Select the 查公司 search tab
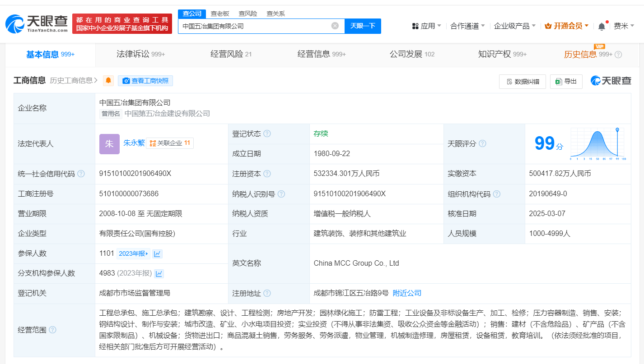The width and height of the screenshot is (644, 364). [x=191, y=14]
